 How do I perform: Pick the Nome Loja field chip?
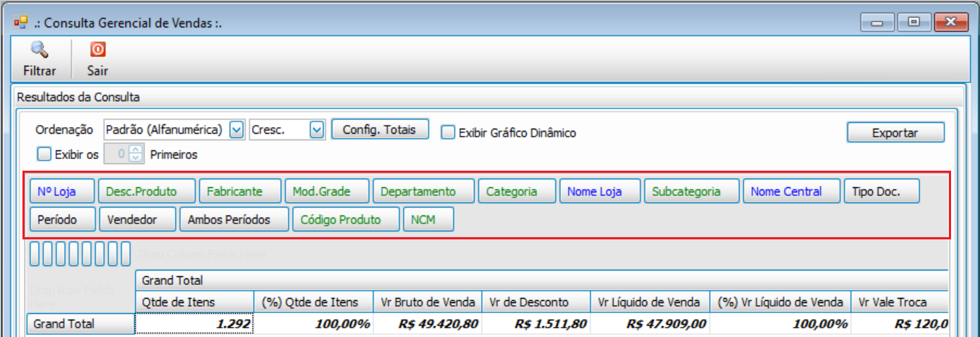tap(600, 192)
